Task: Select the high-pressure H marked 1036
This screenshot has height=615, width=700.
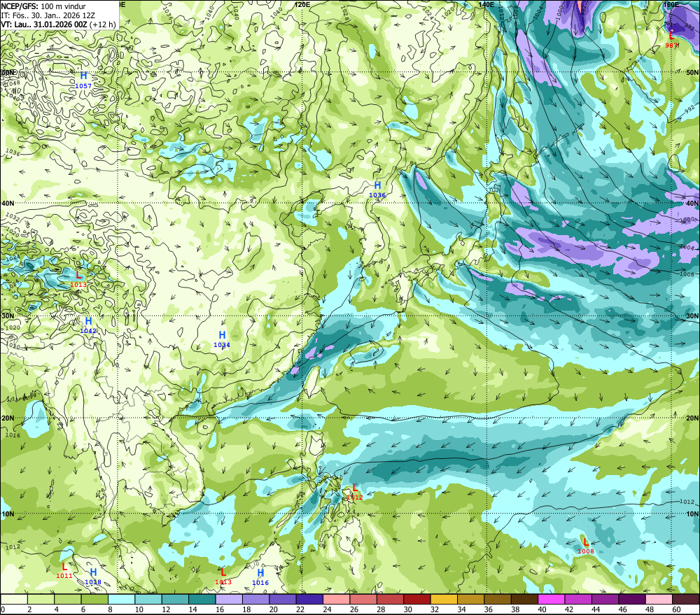Action: pyautogui.click(x=378, y=185)
